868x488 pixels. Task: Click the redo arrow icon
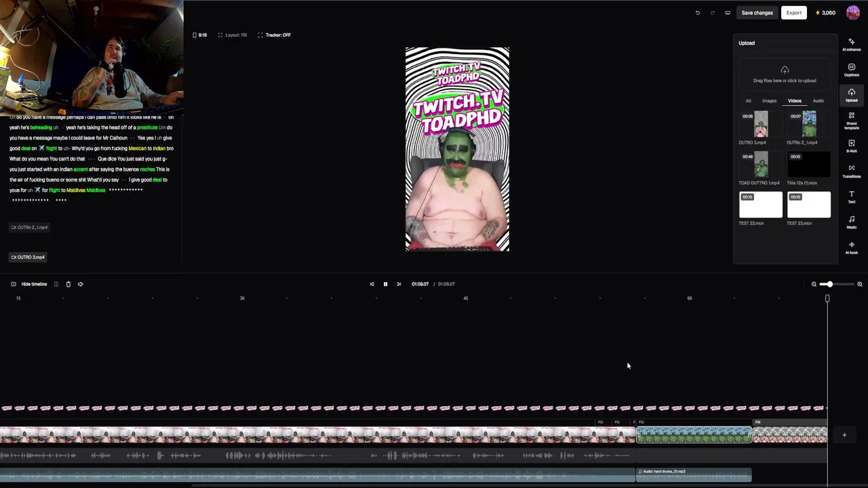pos(712,13)
